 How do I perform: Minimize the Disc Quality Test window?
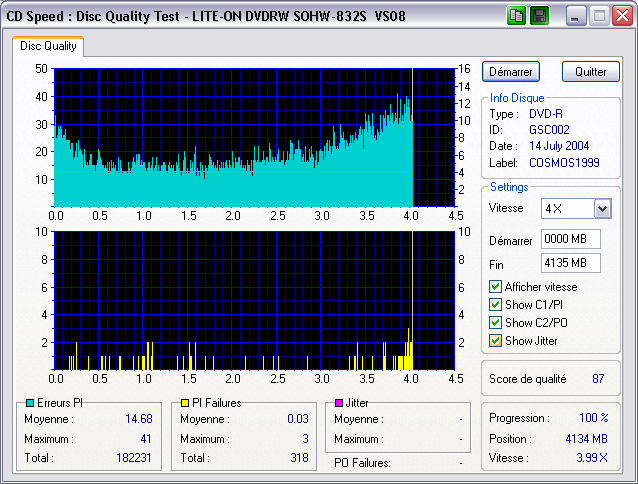577,15
